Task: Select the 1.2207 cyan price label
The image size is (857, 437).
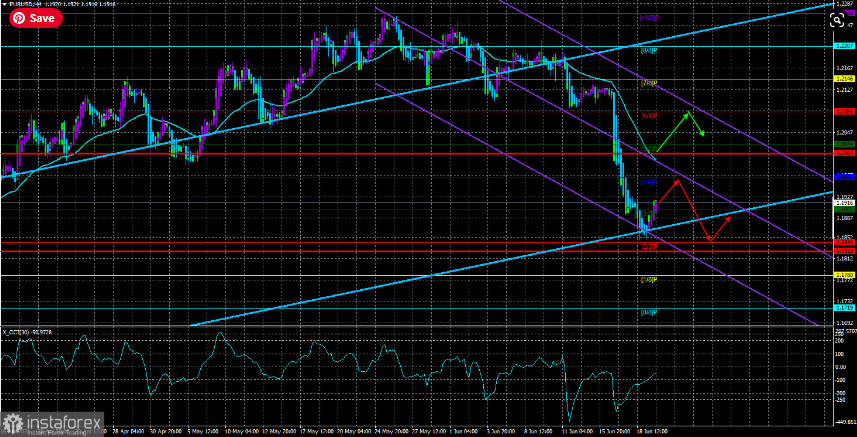Action: [844, 46]
